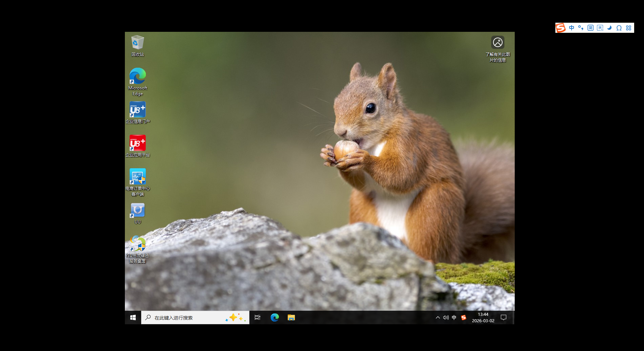Select the 回收站 recycle bin icon
The width and height of the screenshot is (644, 351).
(138, 46)
